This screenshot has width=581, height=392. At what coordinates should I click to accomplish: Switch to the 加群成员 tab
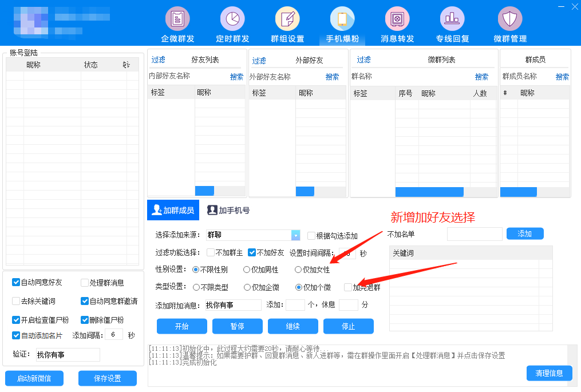point(172,210)
